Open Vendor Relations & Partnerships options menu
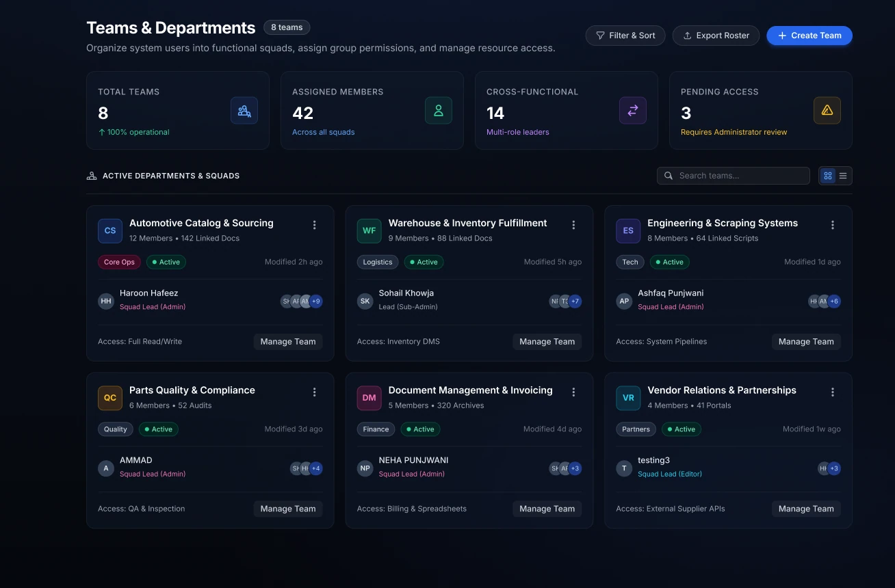 pyautogui.click(x=833, y=392)
